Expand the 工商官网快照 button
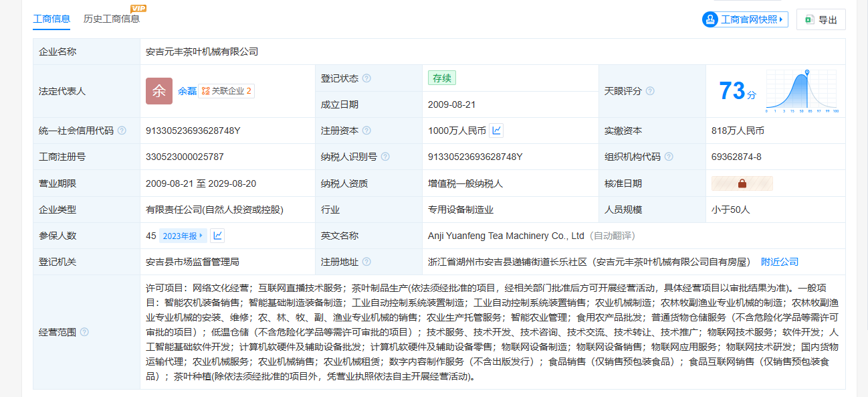This screenshot has height=397, width=868. 745,19
